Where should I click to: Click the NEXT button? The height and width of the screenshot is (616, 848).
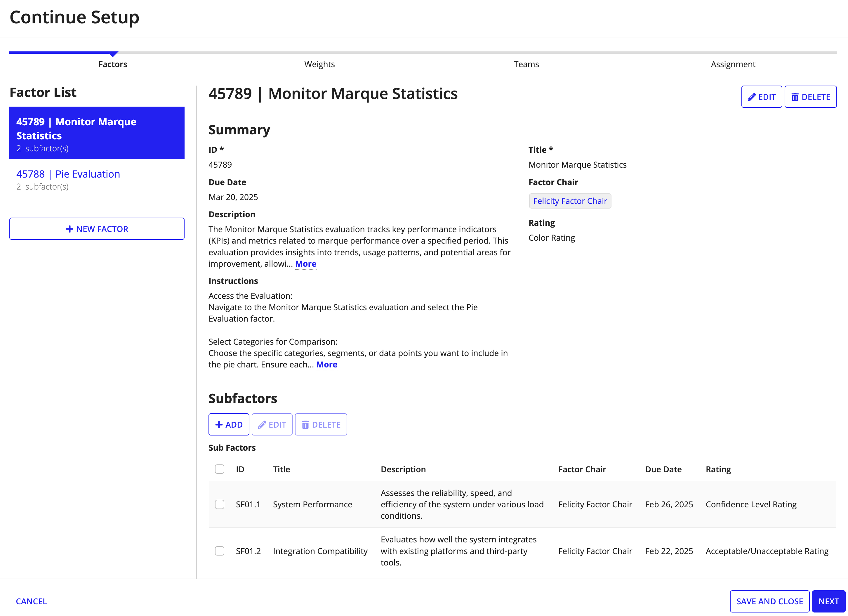828,601
